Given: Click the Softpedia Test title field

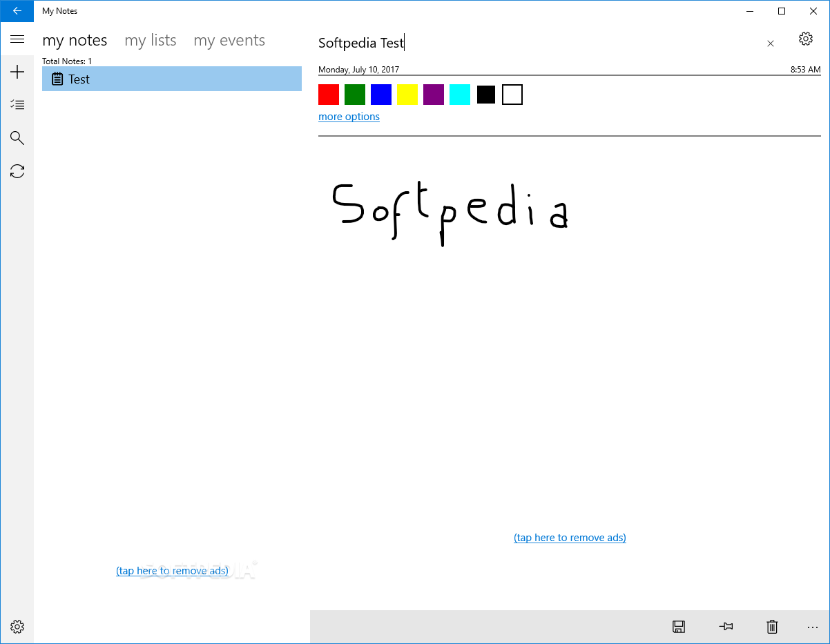Looking at the screenshot, I should tap(537, 43).
